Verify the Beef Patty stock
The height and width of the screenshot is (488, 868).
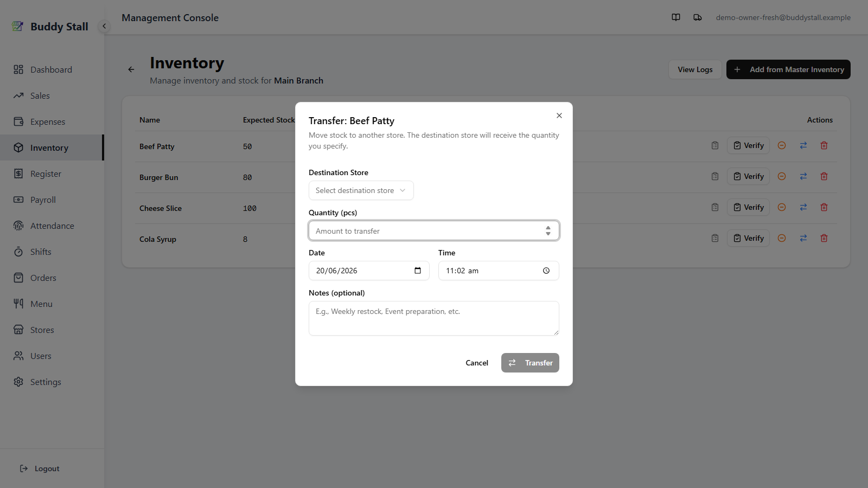[748, 145]
